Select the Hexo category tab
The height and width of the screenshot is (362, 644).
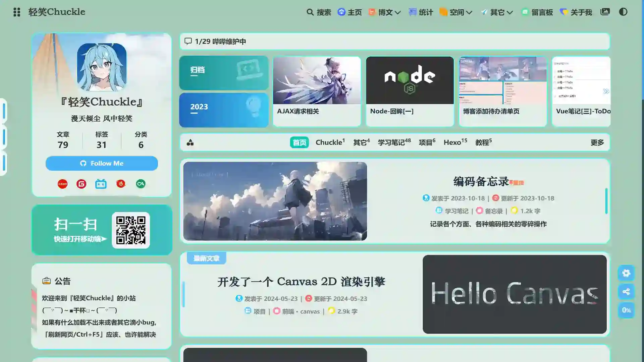[455, 142]
